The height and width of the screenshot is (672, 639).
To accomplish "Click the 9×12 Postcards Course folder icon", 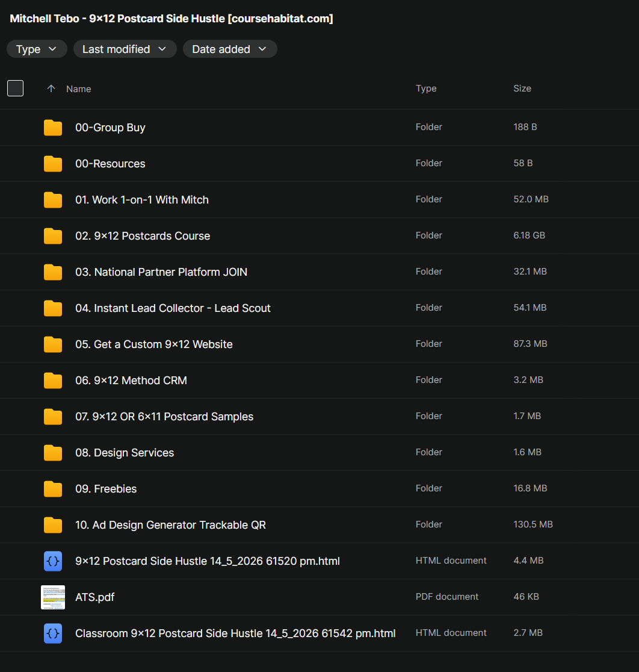I will coord(53,236).
